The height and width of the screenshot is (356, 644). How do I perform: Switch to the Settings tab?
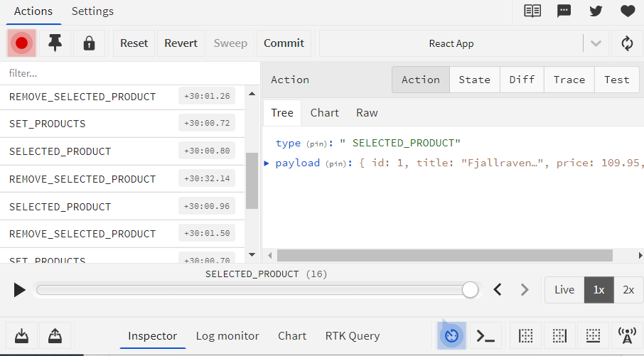(92, 11)
